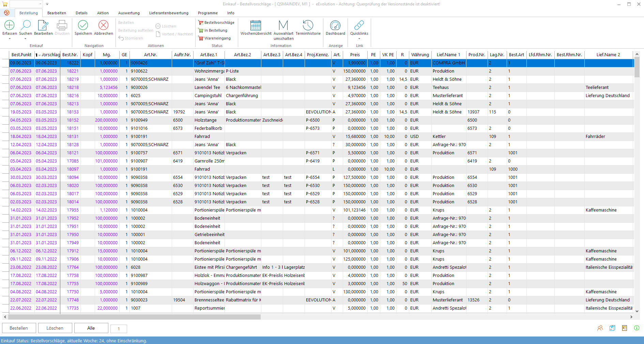Click the green info icon at bottom right

637,328
